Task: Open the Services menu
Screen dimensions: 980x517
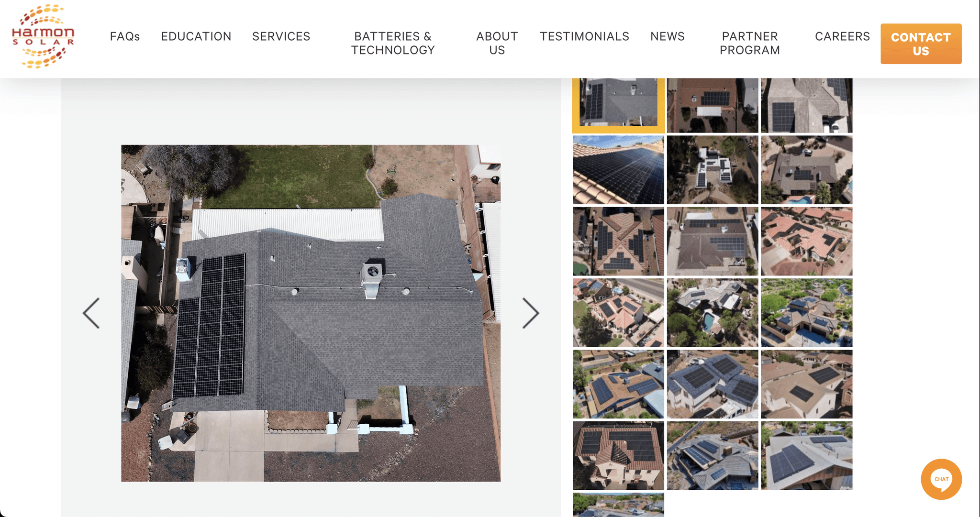Action: pos(281,36)
